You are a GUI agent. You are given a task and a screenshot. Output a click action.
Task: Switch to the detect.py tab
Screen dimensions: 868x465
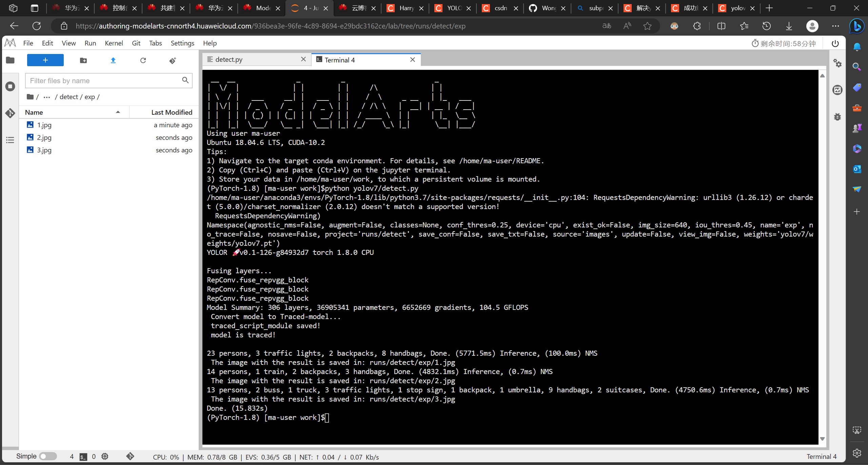coord(229,59)
